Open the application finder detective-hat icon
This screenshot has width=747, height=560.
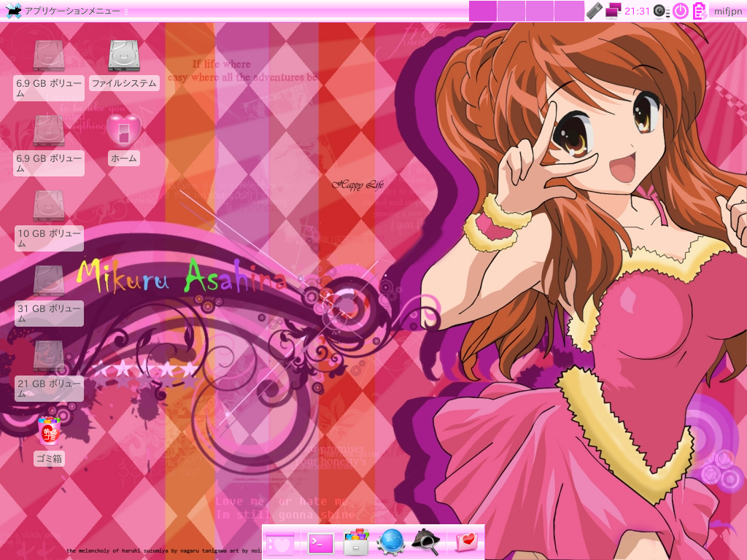(x=425, y=542)
